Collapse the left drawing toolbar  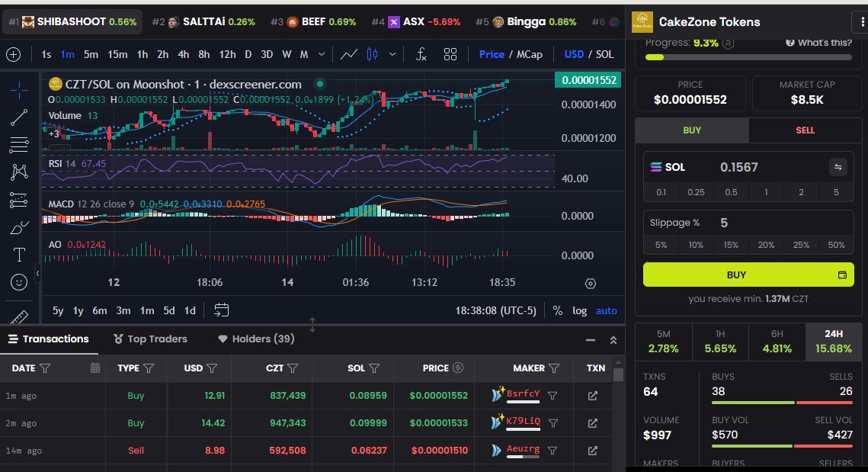click(x=37, y=273)
